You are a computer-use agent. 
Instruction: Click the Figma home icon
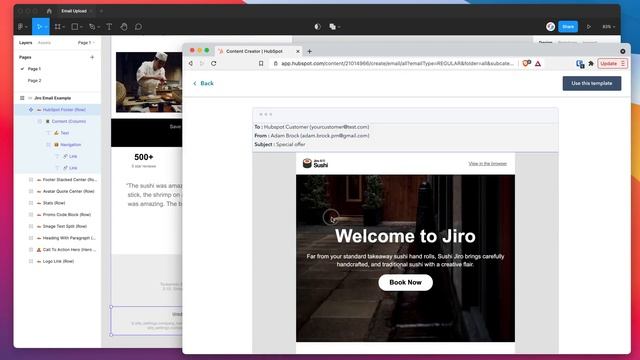pos(49,11)
